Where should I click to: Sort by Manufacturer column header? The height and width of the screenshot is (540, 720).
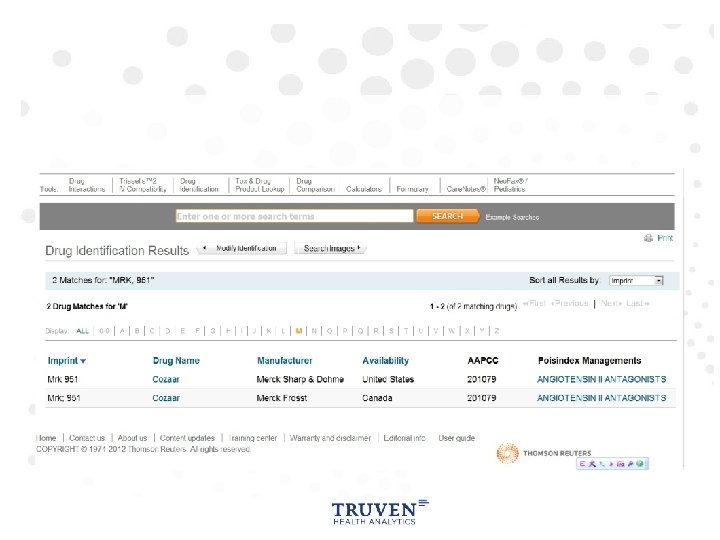pos(284,360)
